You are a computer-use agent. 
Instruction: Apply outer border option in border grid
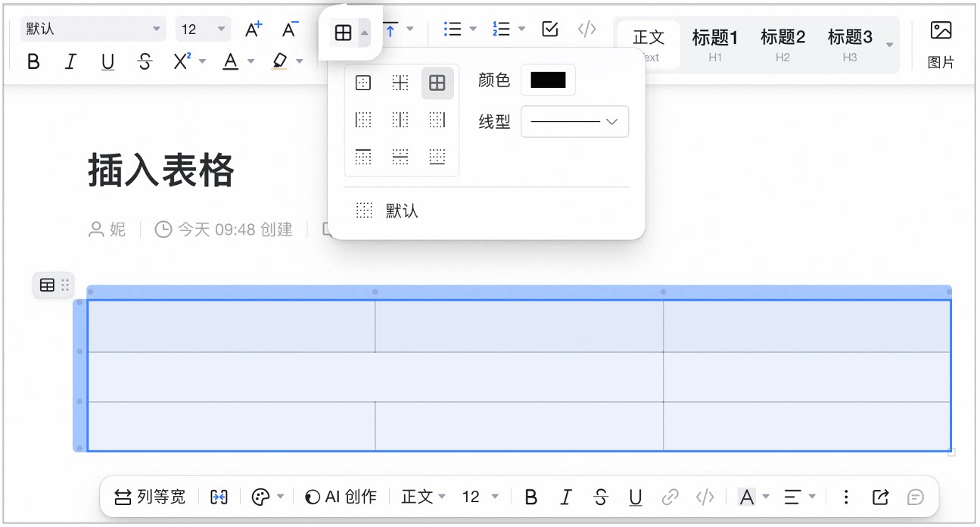363,83
